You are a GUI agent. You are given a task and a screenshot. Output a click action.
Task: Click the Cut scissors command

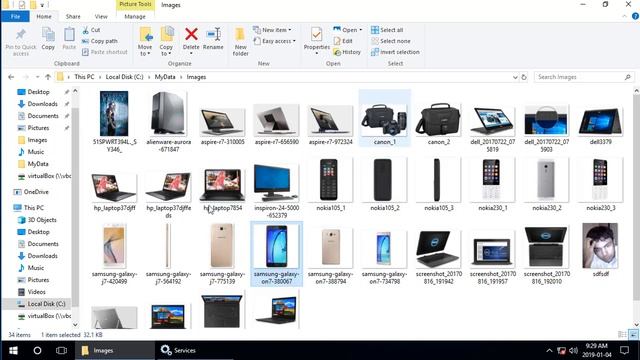(x=91, y=30)
